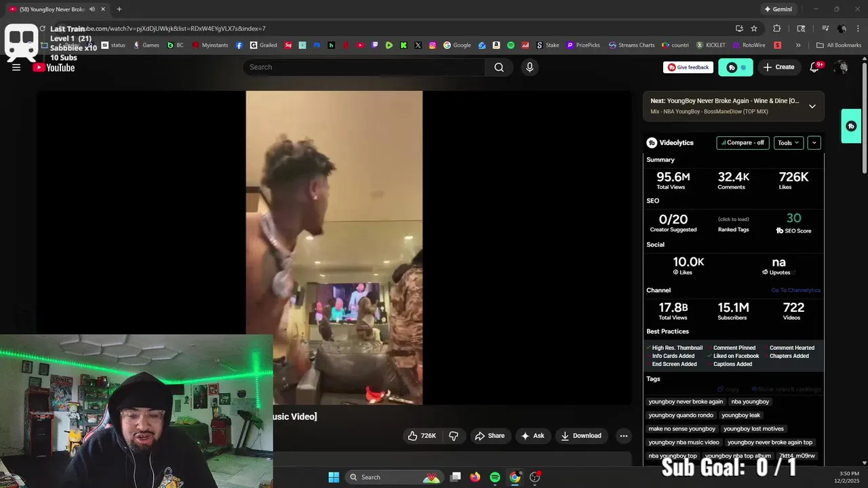
Task: Bookmark this page with the star
Action: (x=754, y=28)
